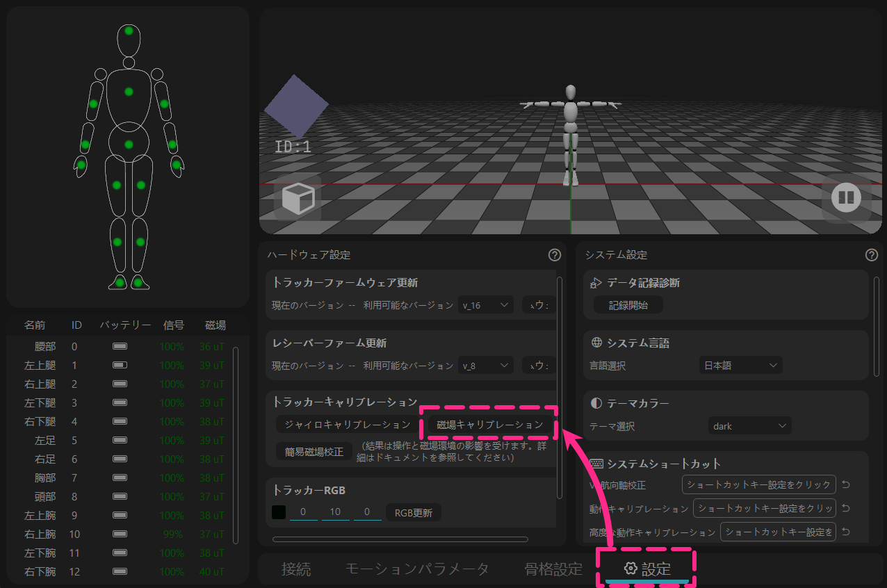887x588 pixels.
Task: Open the receiver firmware v_8 version dropdown
Action: coord(485,365)
